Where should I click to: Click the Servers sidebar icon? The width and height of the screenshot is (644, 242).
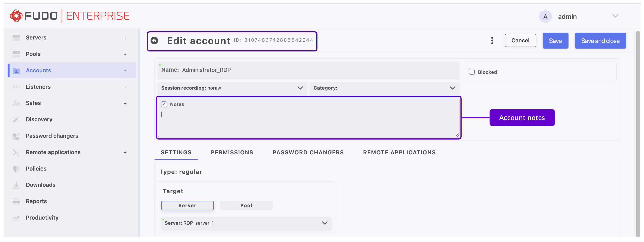(16, 38)
